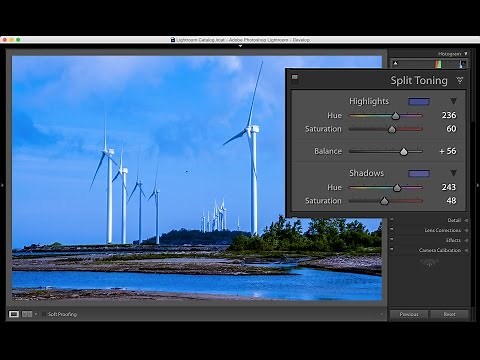
Task: Click the Split Toning panel title
Action: point(419,80)
